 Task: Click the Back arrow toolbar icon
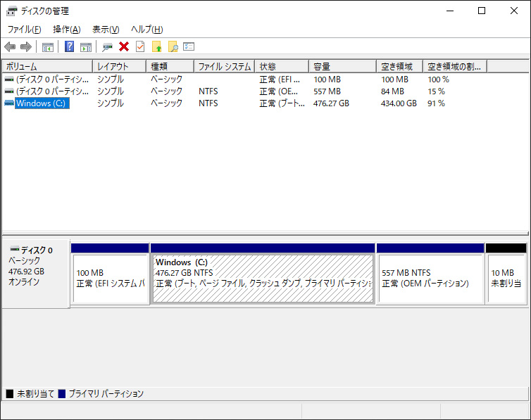coord(10,46)
